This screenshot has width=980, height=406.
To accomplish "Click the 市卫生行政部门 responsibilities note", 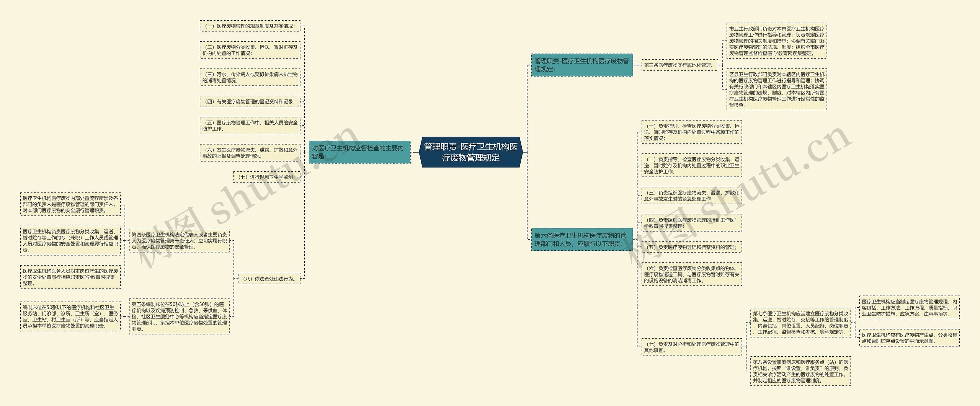I will (776, 41).
